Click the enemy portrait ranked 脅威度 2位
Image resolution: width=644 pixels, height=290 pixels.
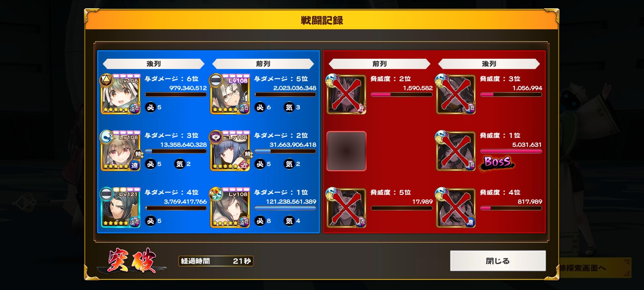coord(346,95)
